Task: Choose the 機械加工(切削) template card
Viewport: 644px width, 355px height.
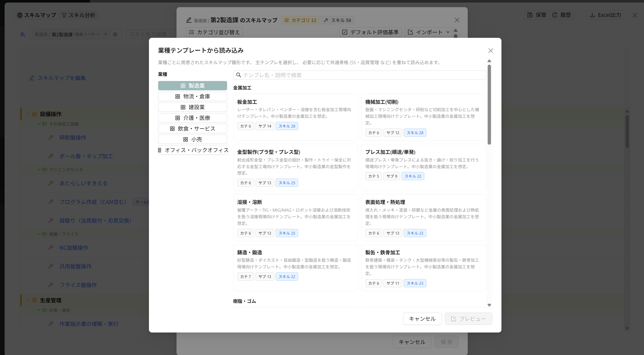Action: point(424,117)
